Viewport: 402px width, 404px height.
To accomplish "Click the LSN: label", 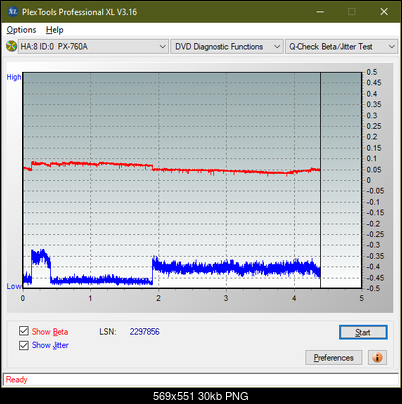I will (108, 332).
